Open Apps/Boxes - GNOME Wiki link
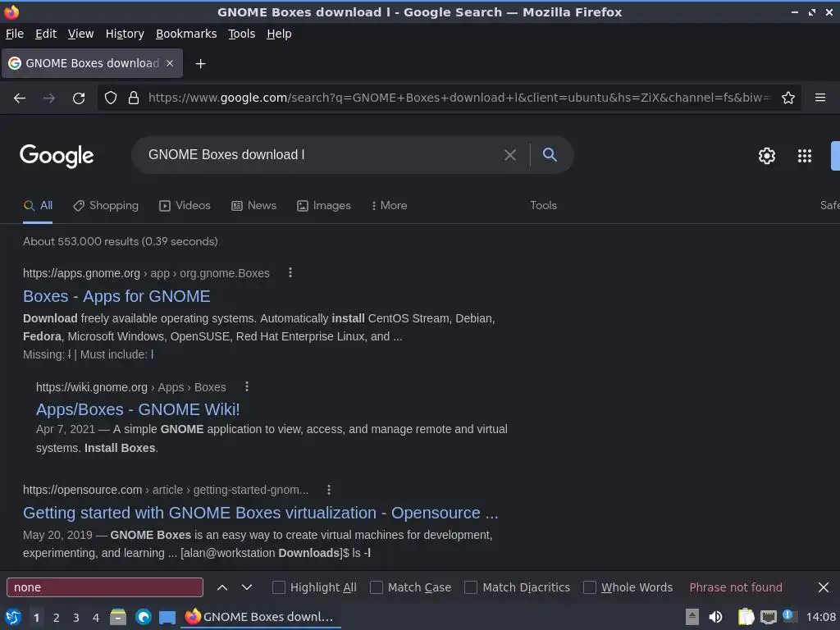The image size is (840, 630). point(138,410)
